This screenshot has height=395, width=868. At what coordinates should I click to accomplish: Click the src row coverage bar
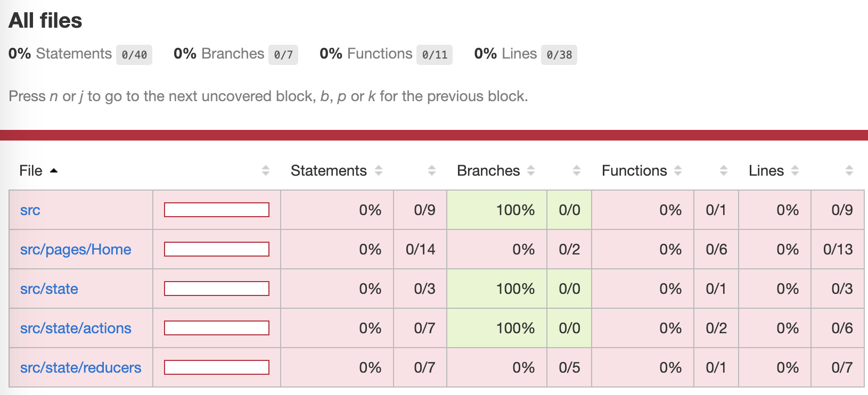(217, 210)
